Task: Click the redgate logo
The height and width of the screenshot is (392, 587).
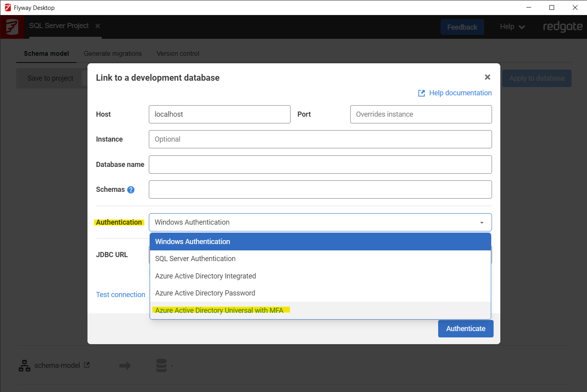Action: [x=562, y=27]
